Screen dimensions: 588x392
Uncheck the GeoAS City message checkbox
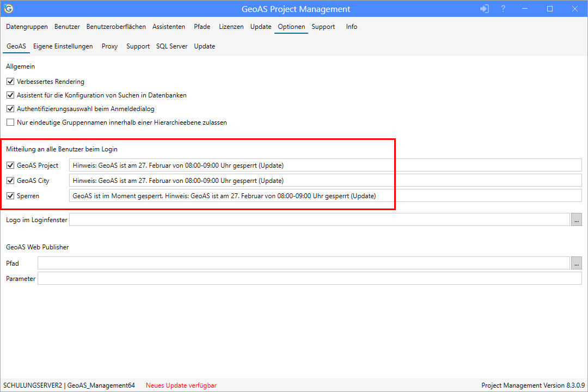click(x=10, y=180)
